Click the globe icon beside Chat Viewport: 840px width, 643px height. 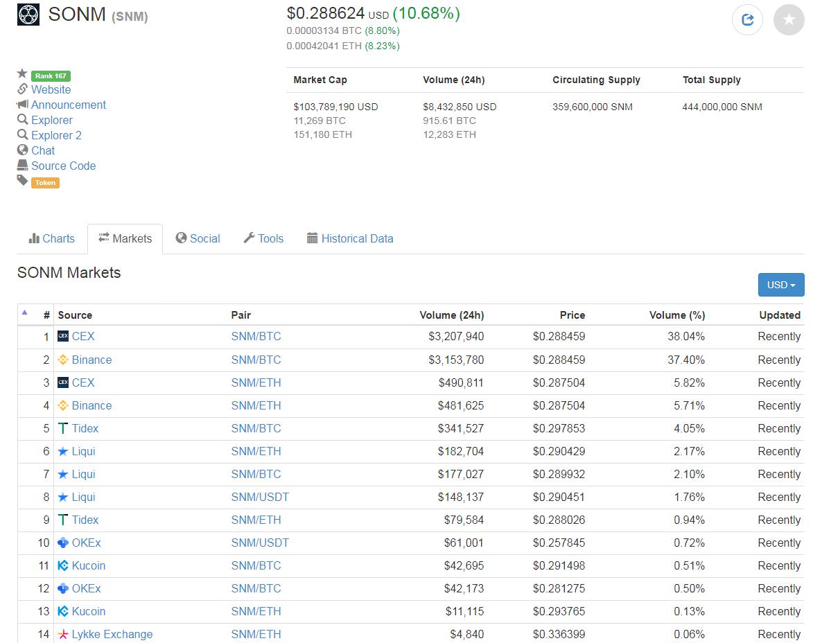pyautogui.click(x=23, y=150)
